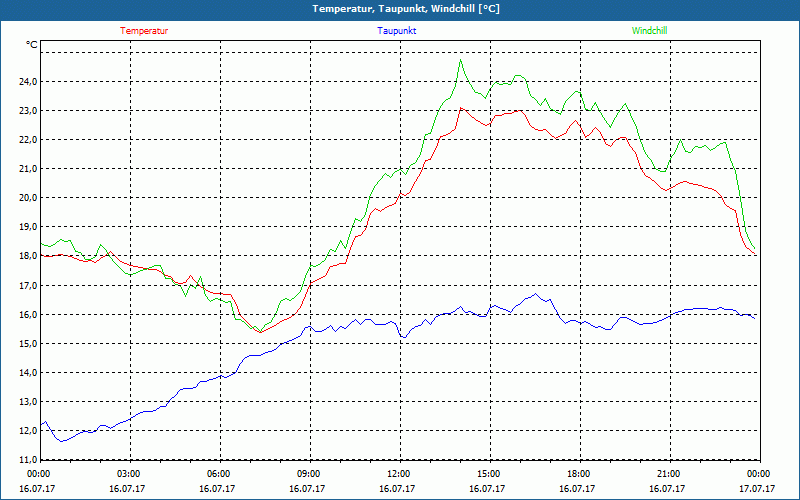Click the 24,0 y-axis value
The image size is (800, 500).
pos(28,82)
